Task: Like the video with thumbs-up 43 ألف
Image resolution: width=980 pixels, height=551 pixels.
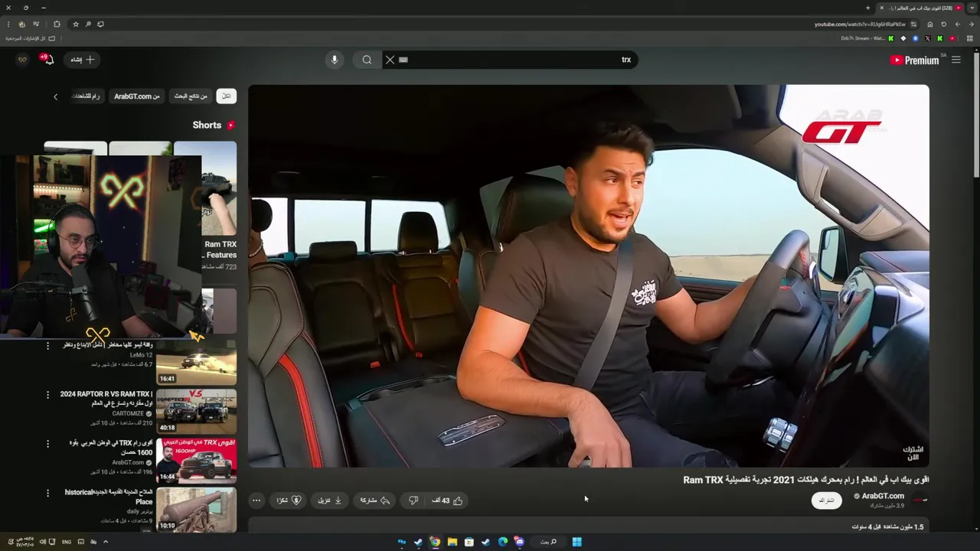Action: click(x=448, y=500)
